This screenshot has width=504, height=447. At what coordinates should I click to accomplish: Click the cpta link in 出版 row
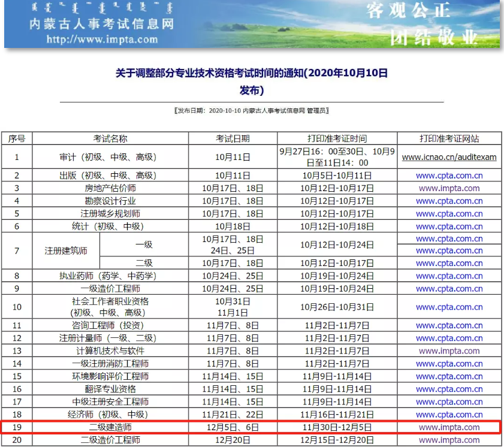pos(449,176)
